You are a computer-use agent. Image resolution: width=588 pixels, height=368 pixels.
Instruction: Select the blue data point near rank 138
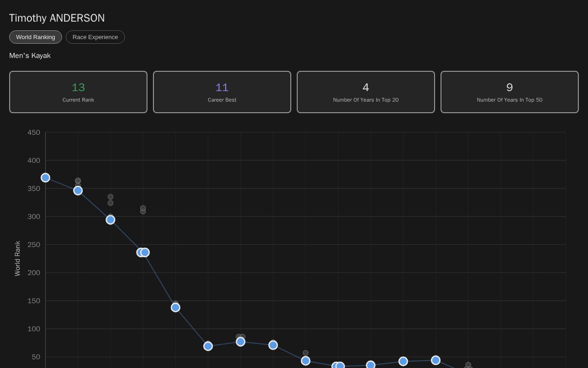coord(175,307)
